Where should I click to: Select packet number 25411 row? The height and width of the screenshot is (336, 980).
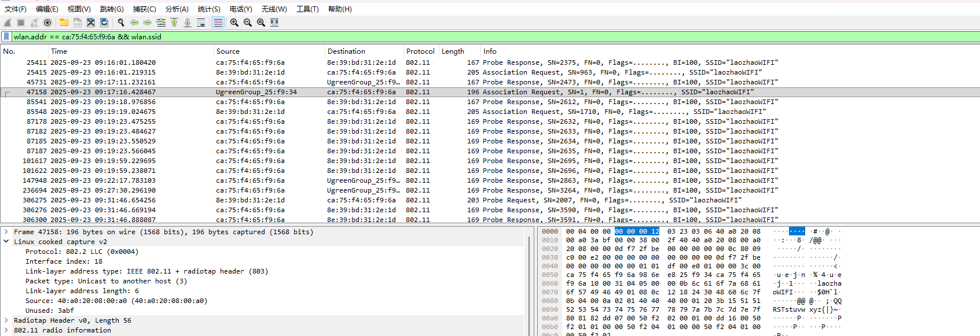pyautogui.click(x=490, y=62)
